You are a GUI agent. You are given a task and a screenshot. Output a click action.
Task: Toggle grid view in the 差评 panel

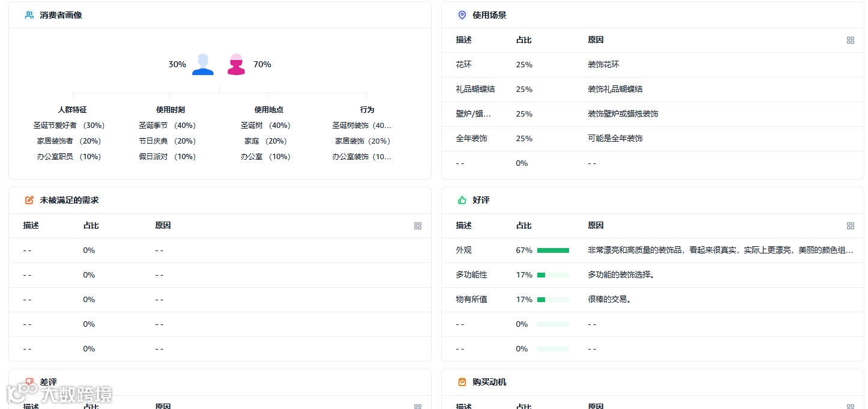(x=417, y=407)
